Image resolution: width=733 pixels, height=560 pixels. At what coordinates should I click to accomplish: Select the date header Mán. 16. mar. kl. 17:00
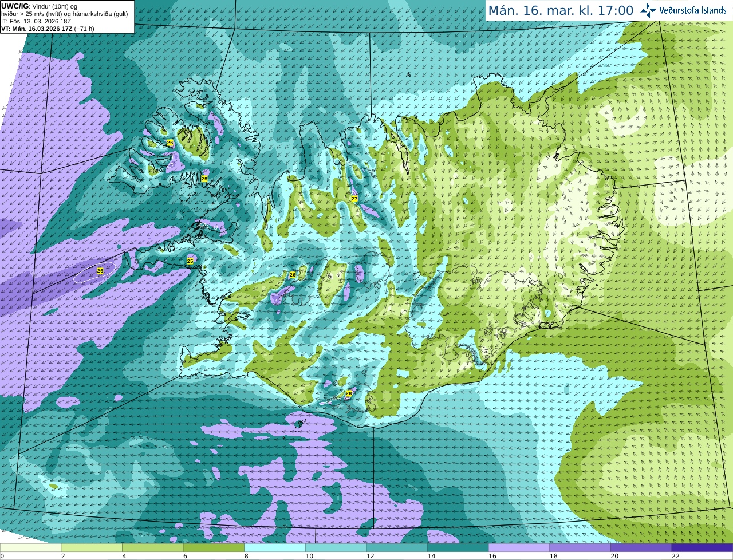click(x=561, y=11)
